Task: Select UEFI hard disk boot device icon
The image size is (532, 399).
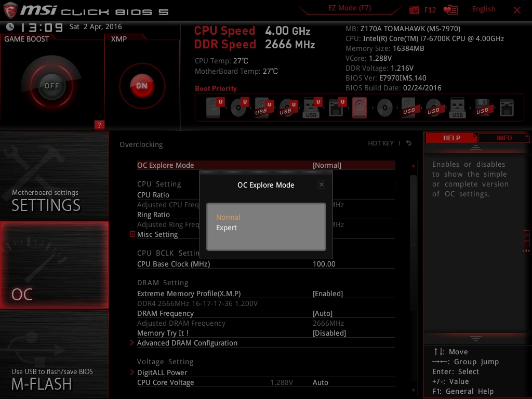Action: tap(215, 108)
